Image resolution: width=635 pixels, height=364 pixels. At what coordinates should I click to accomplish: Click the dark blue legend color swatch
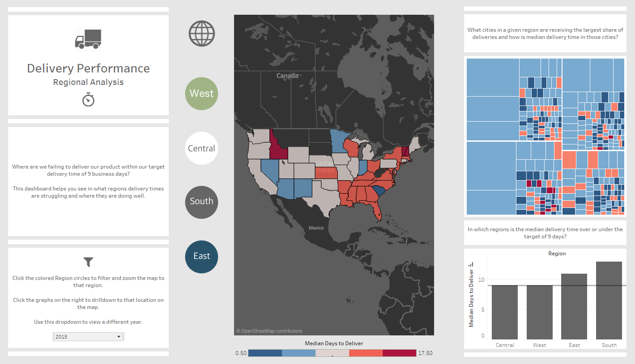(x=265, y=353)
